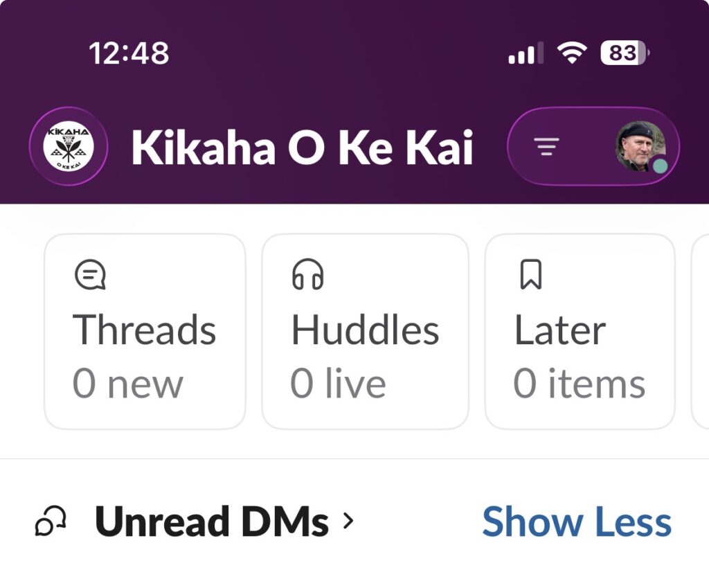
Task: Tap the '0 live' huddles count
Action: tap(338, 384)
